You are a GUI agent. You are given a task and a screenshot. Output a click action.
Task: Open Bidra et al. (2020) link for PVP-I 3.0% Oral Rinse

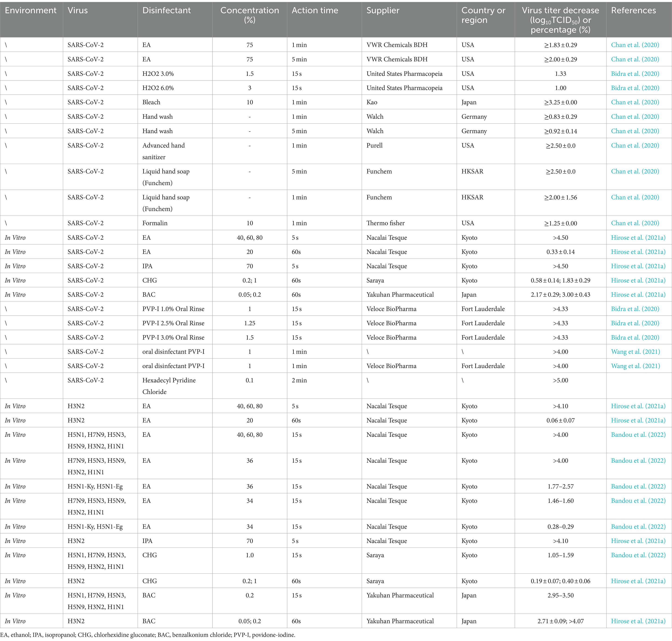coord(635,338)
